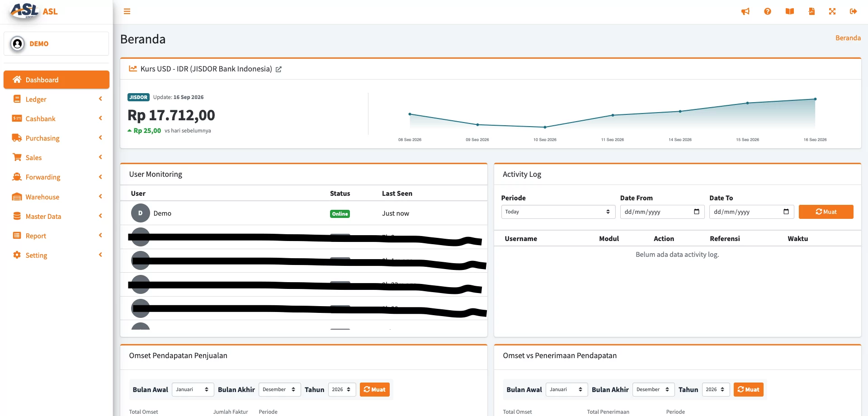Click the Date From input field
Screen dimensions: 868x416
click(x=662, y=212)
